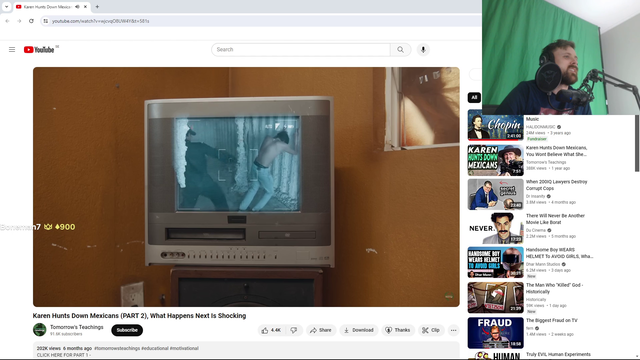Viewport: 640px width, 360px height.
Task: Select the Karen Hunts Down Mexicans browser tab
Action: point(52,7)
